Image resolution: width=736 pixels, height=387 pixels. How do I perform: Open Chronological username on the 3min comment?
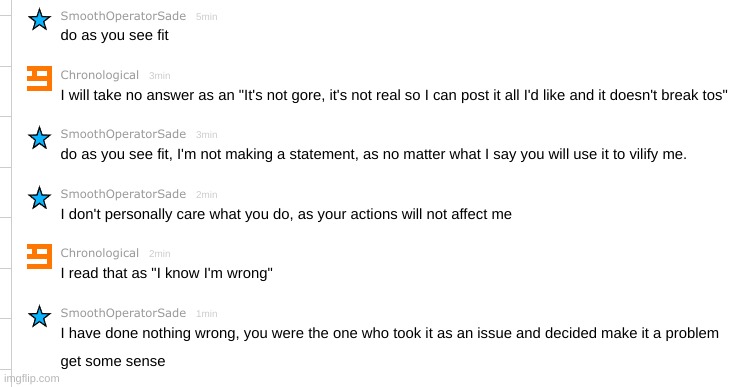[100, 75]
